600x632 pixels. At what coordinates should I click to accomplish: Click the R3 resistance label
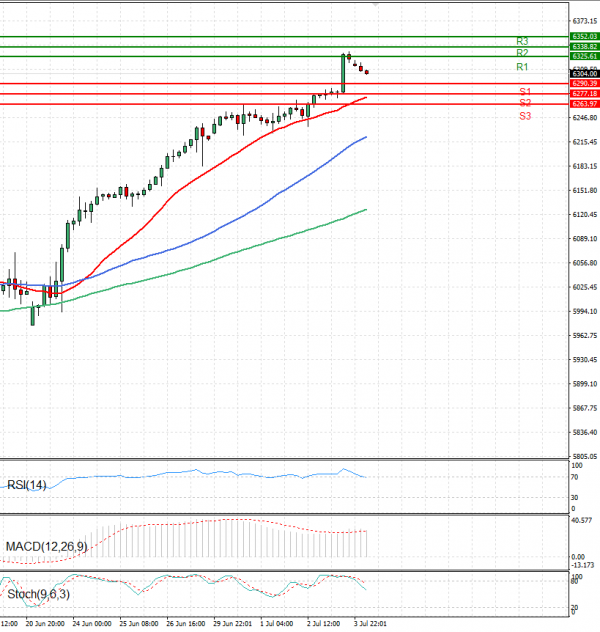[x=522, y=41]
